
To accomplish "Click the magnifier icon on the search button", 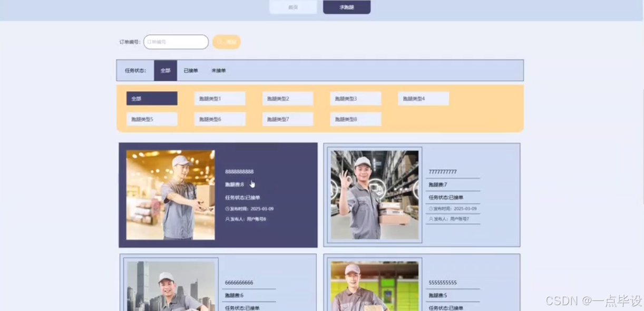I will 220,42.
